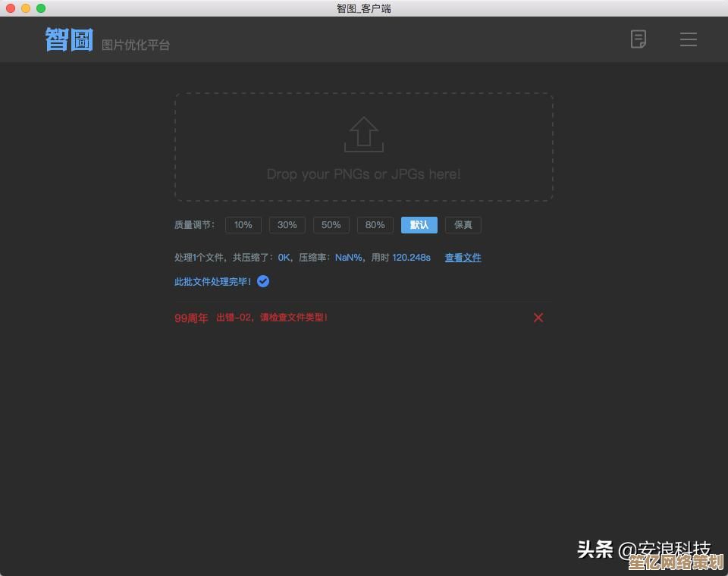Click the blue checkmark completion icon
Image resolution: width=728 pixels, height=576 pixels.
pyautogui.click(x=263, y=281)
